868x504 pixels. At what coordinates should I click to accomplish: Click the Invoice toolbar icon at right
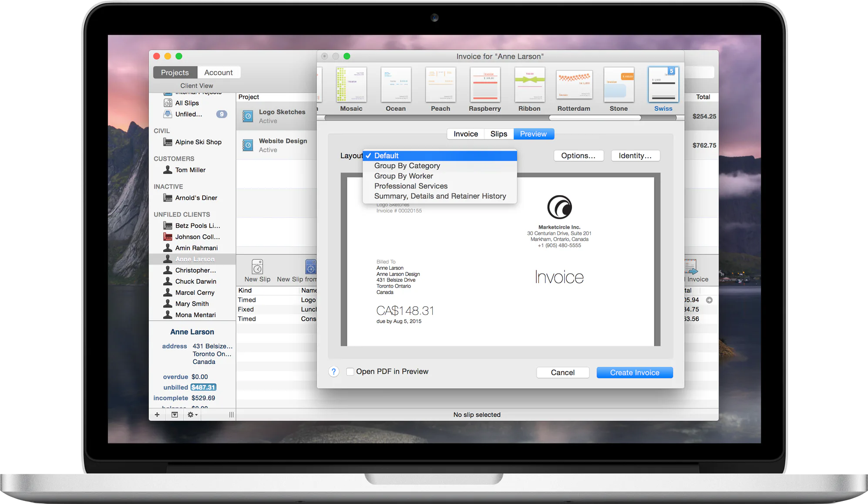[x=692, y=267]
